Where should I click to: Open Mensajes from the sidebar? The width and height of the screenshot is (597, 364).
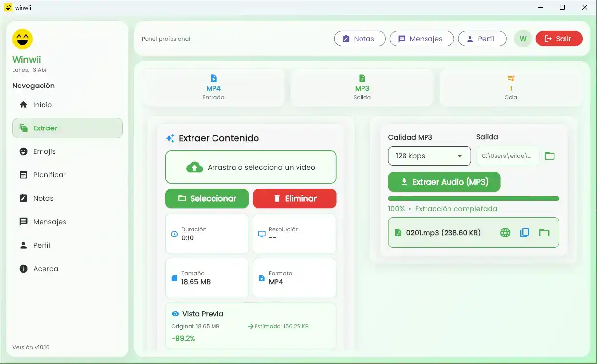[67, 222]
